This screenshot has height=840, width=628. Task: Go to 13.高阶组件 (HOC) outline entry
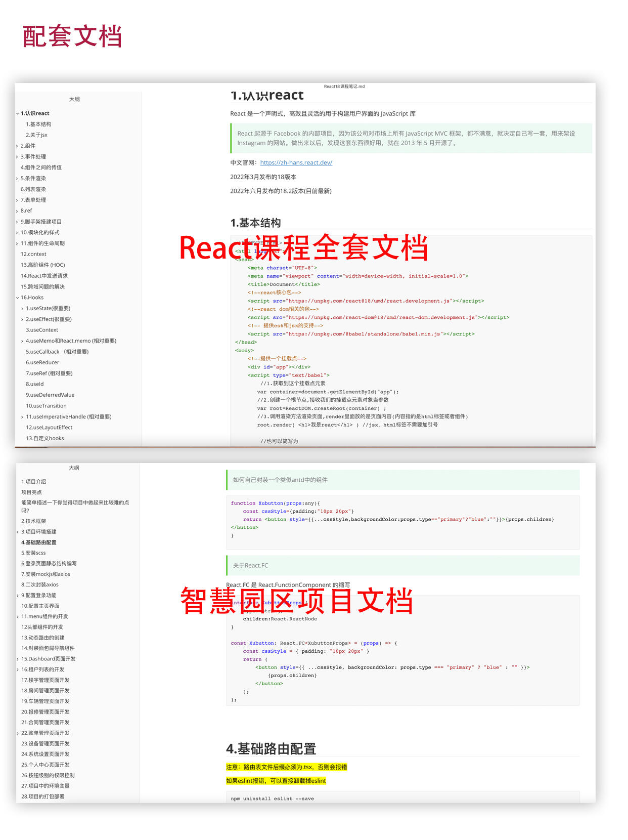pos(43,265)
